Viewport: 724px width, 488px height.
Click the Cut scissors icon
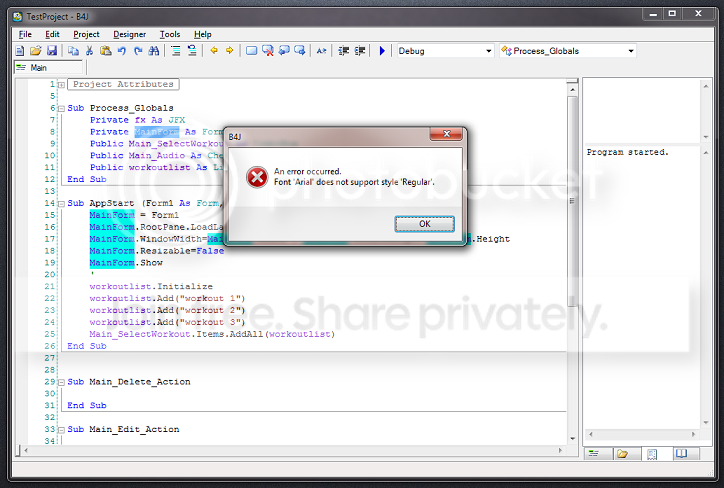[90, 51]
